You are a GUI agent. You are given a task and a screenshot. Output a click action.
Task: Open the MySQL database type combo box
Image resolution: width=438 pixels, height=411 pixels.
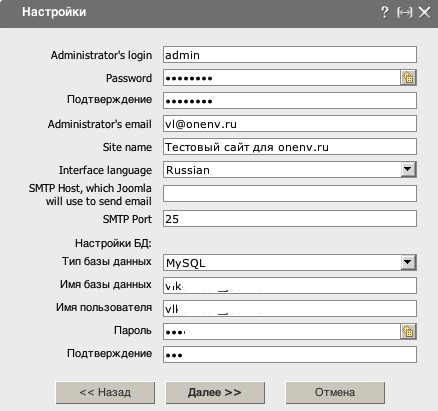tap(290, 263)
